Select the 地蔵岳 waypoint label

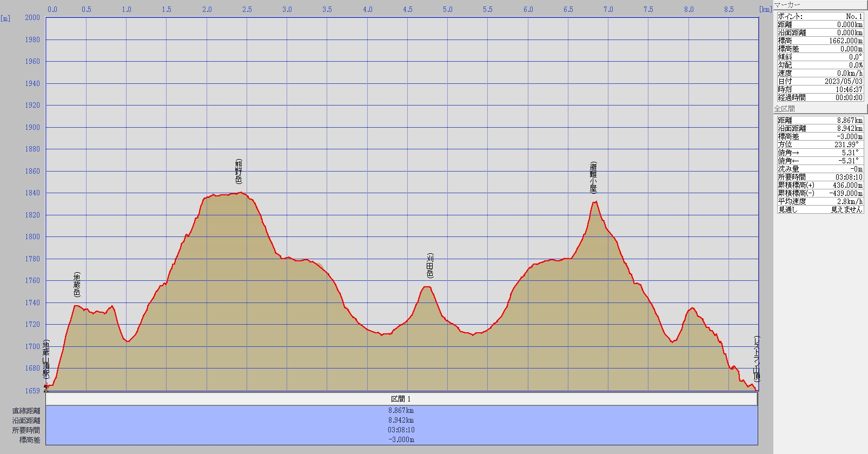[77, 285]
